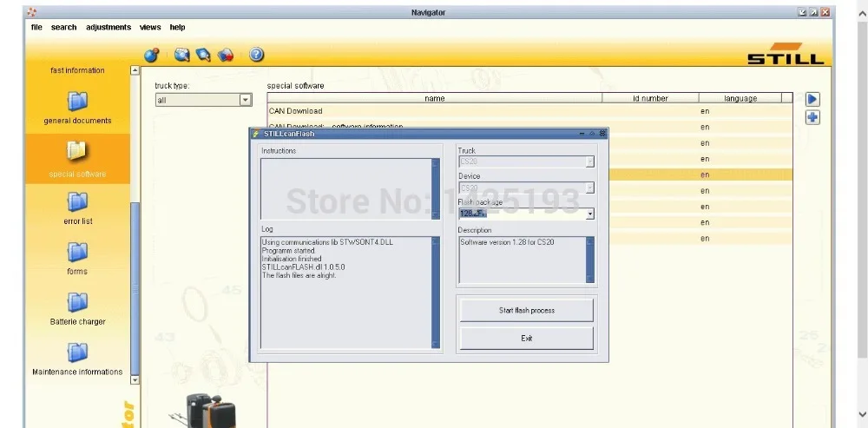
Task: Click the blue play arrow icon
Action: click(812, 99)
